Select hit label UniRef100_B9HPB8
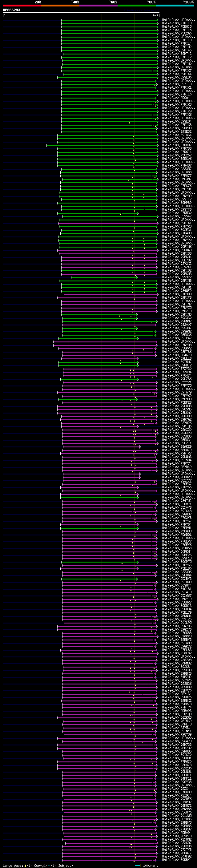Screen dimensions: 197x868 [x=177, y=128]
